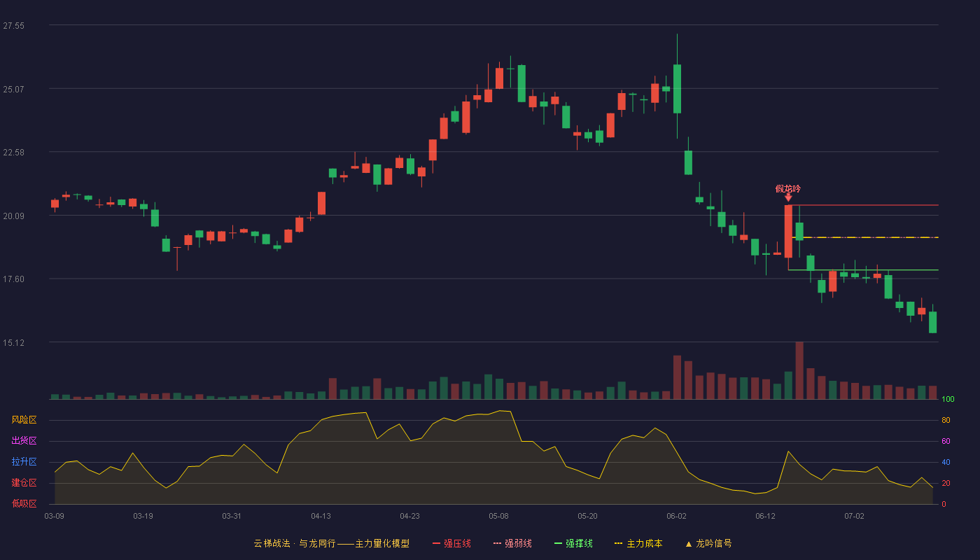The width and height of the screenshot is (980, 560).
Task: Click the 05-08 date label
Action: click(x=498, y=516)
